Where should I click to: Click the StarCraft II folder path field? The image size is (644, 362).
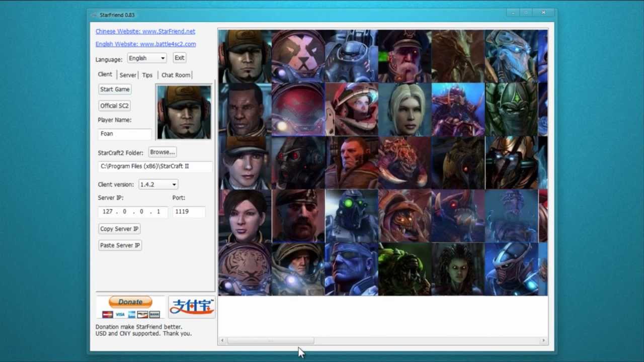pos(155,166)
